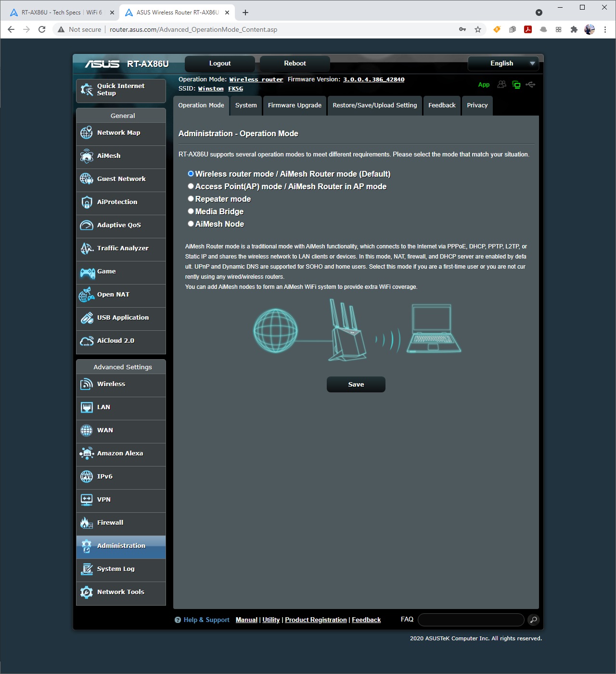The image size is (616, 674).
Task: Bookmark this page with star icon
Action: coord(478,29)
